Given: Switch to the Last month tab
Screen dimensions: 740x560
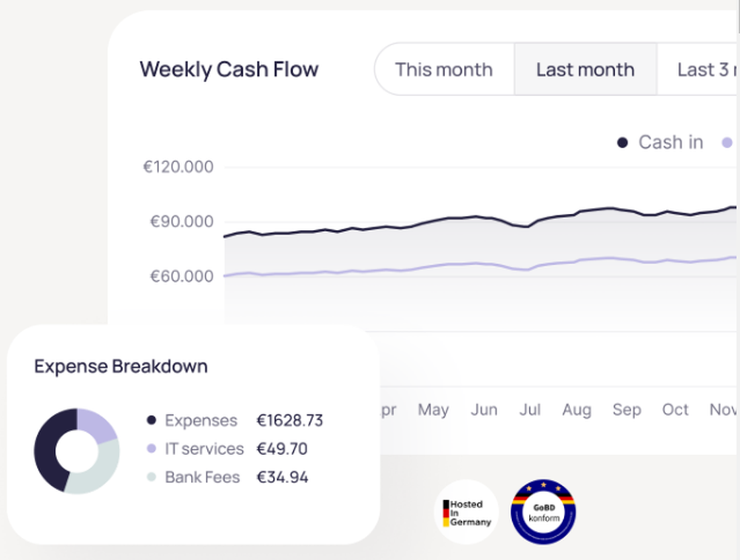Looking at the screenshot, I should pyautogui.click(x=585, y=70).
